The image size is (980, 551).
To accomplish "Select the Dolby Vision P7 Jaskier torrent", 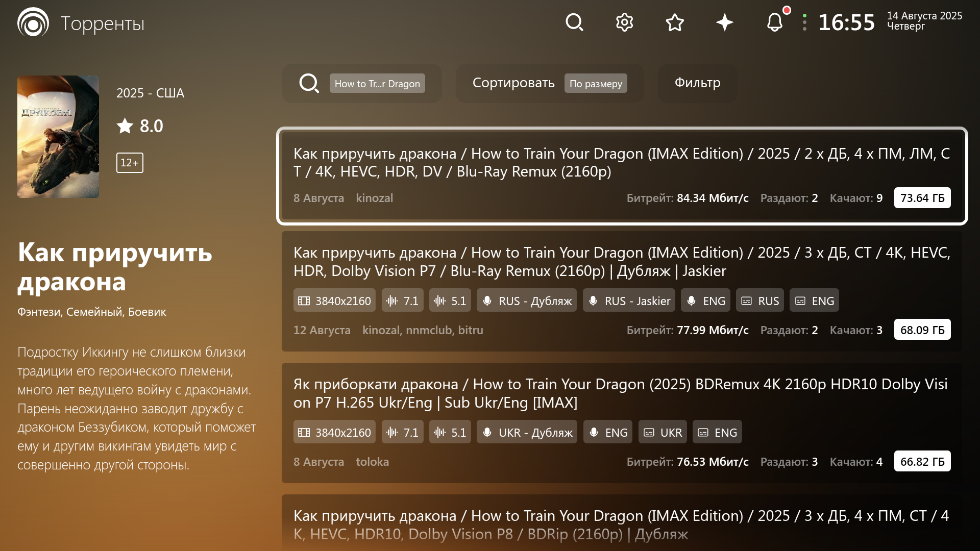I will [x=622, y=261].
